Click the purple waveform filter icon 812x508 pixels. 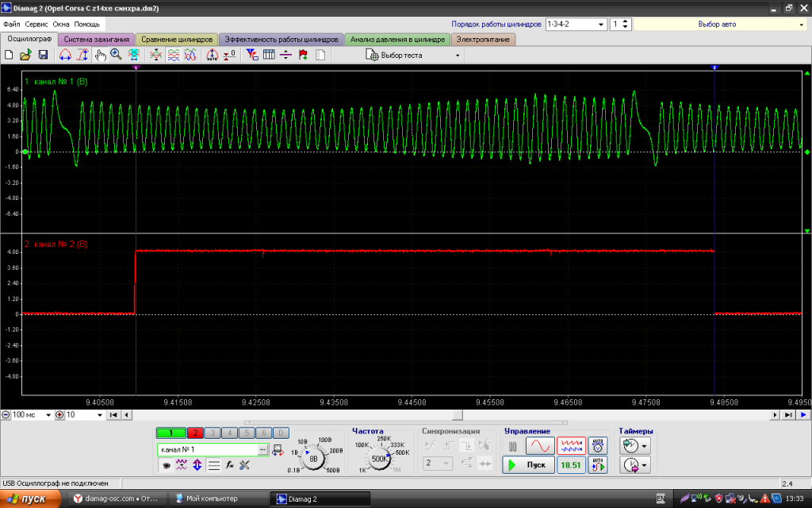[x=182, y=465]
